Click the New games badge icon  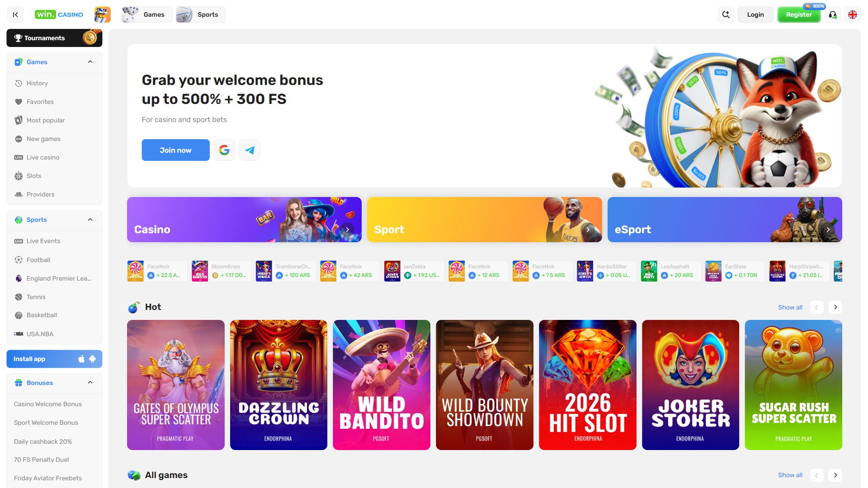[19, 139]
